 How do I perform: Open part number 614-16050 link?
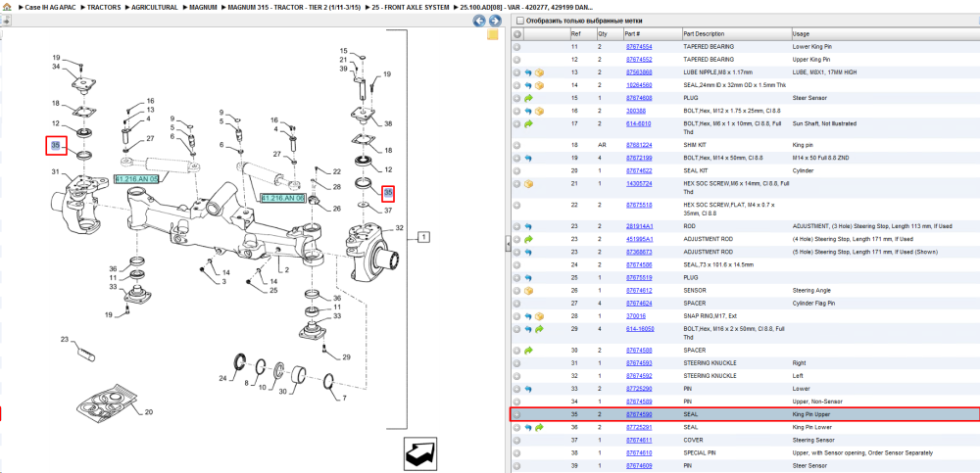pyautogui.click(x=640, y=329)
